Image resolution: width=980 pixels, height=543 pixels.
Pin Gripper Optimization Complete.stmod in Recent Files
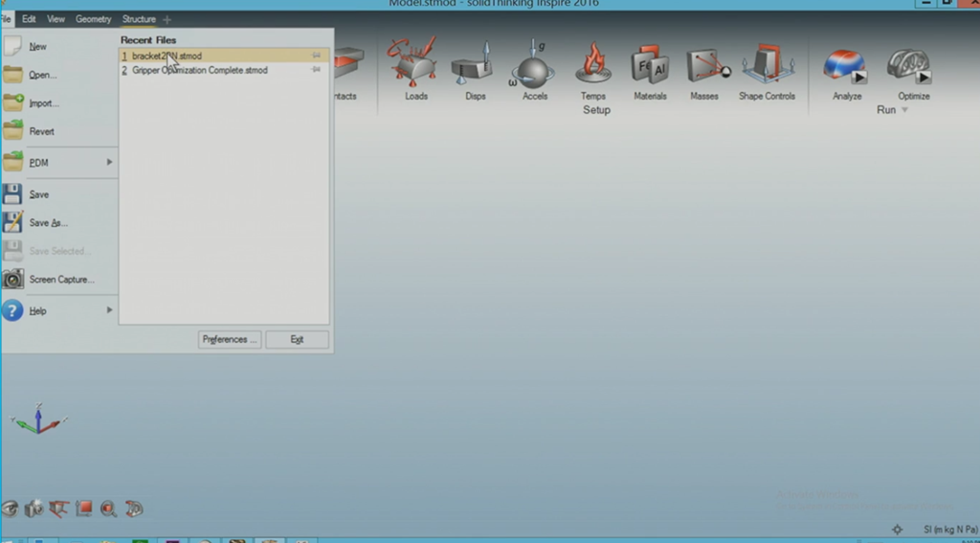click(316, 70)
